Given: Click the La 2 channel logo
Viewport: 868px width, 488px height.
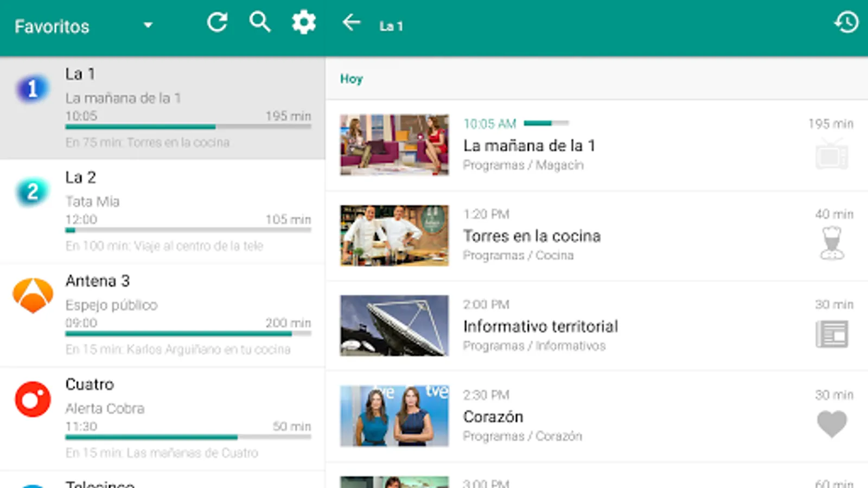Looking at the screenshot, I should tap(33, 192).
